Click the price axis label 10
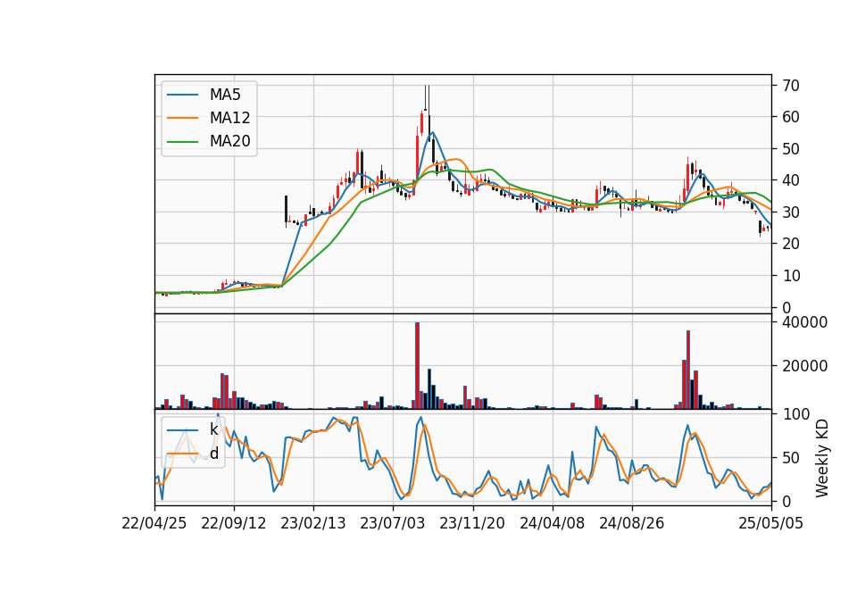857x616 pixels. click(x=791, y=276)
